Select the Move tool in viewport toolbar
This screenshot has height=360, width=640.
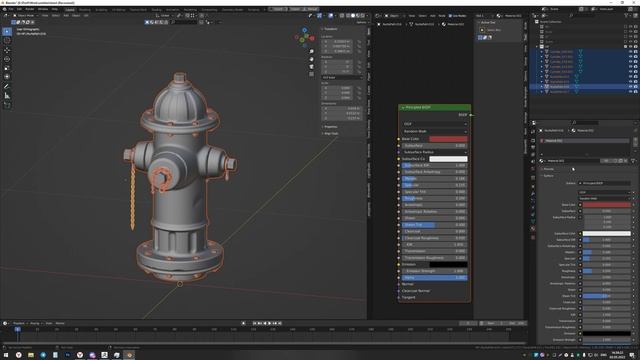click(7, 50)
